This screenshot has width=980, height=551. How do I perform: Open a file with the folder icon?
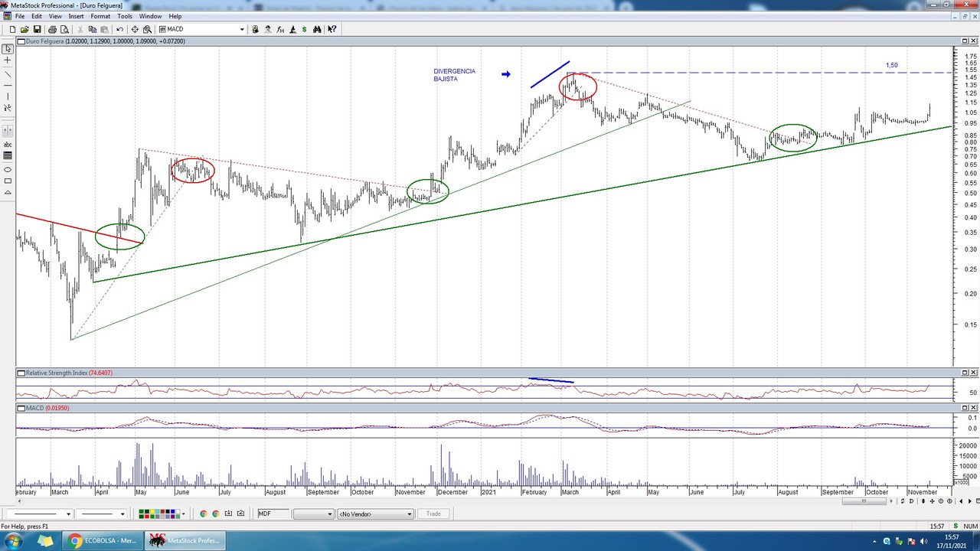click(24, 29)
